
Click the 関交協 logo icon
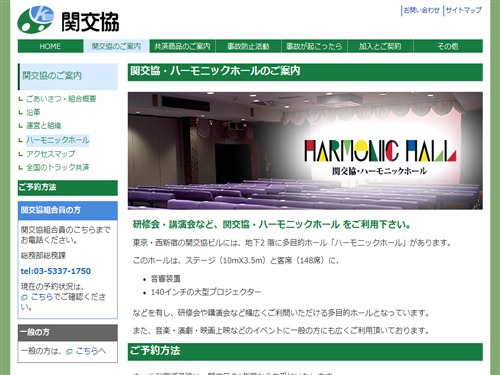click(x=35, y=19)
